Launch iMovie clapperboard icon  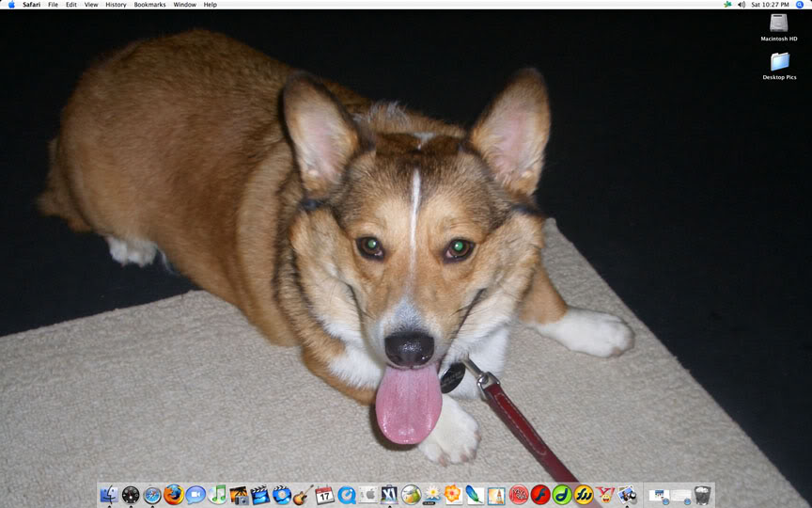pyautogui.click(x=260, y=495)
